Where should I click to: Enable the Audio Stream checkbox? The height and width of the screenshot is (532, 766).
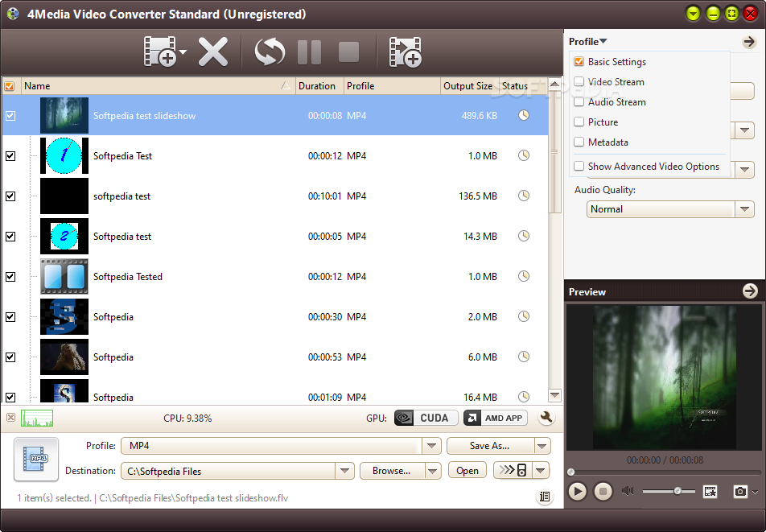579,101
